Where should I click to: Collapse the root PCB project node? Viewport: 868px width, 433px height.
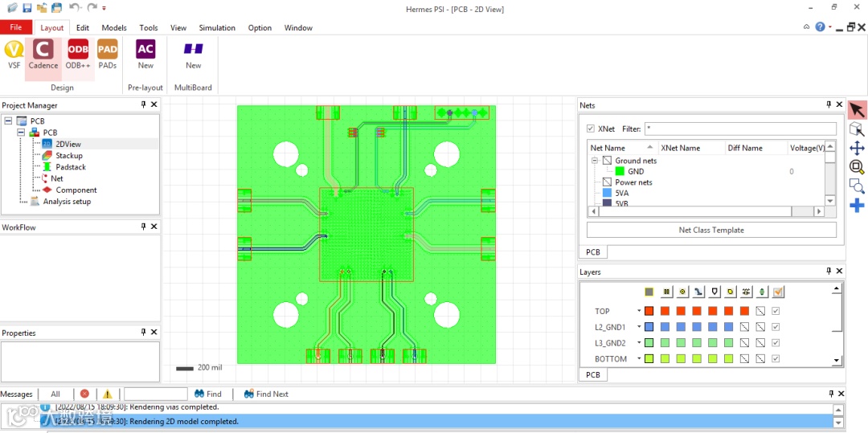click(8, 121)
